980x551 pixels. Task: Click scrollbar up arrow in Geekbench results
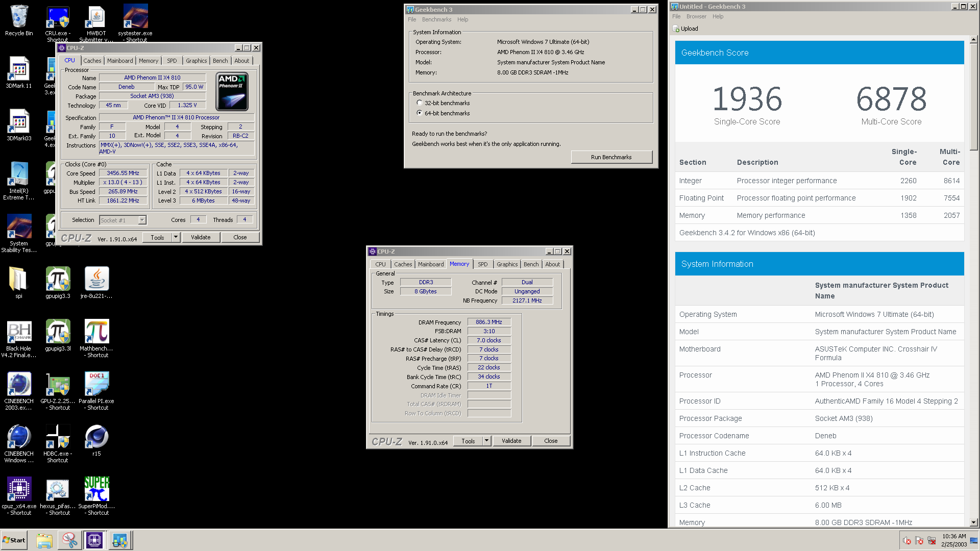point(973,39)
